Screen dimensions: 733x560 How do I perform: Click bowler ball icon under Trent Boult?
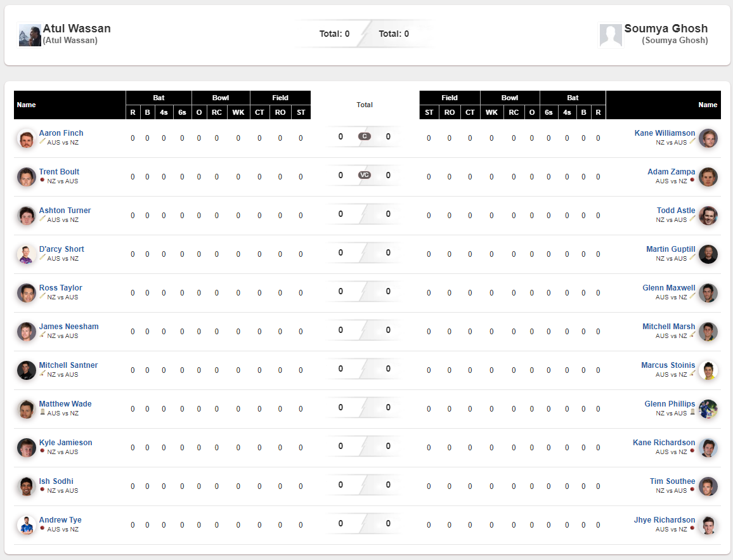point(42,180)
